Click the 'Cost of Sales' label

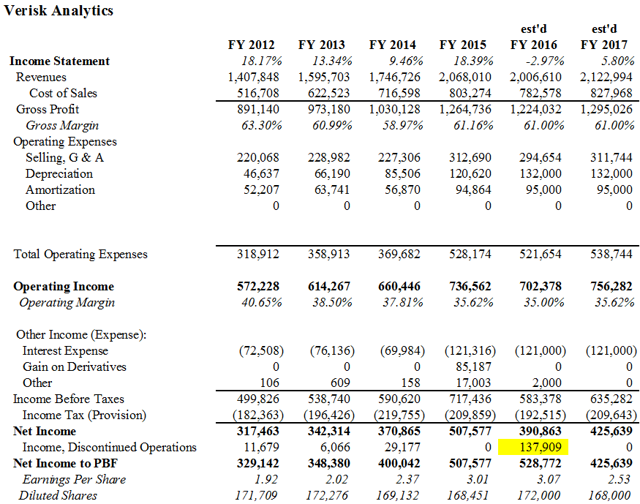click(x=63, y=93)
